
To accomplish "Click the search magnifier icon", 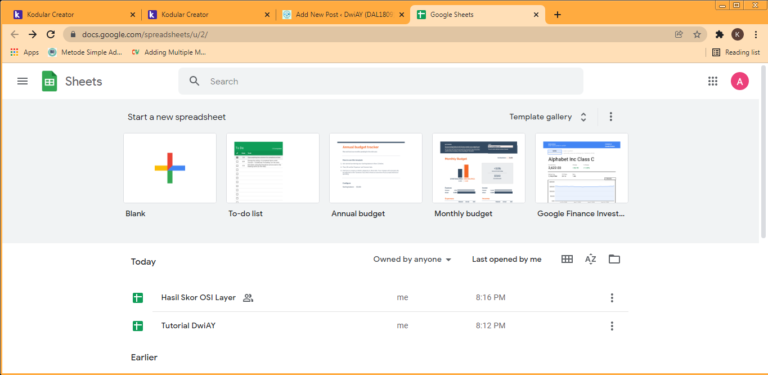I will [x=194, y=81].
